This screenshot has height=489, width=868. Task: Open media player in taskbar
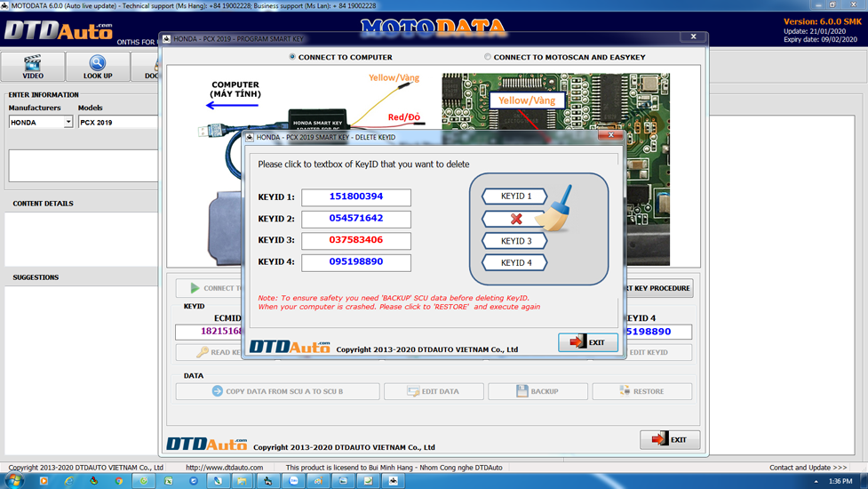[x=44, y=481]
